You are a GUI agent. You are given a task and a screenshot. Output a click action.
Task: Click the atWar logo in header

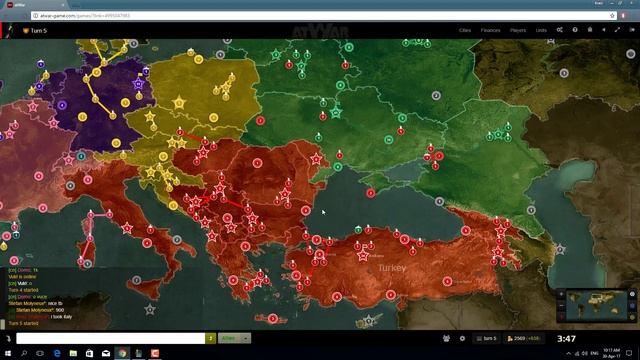(320, 31)
